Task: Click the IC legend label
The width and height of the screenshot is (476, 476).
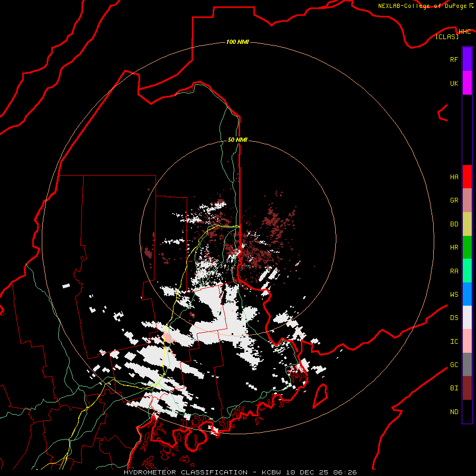Action: pyautogui.click(x=454, y=342)
